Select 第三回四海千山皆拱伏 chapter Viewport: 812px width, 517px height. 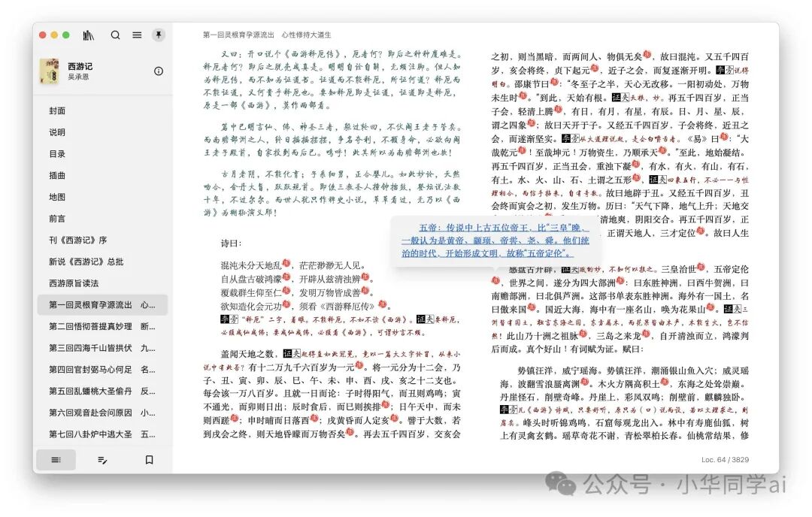click(x=102, y=348)
